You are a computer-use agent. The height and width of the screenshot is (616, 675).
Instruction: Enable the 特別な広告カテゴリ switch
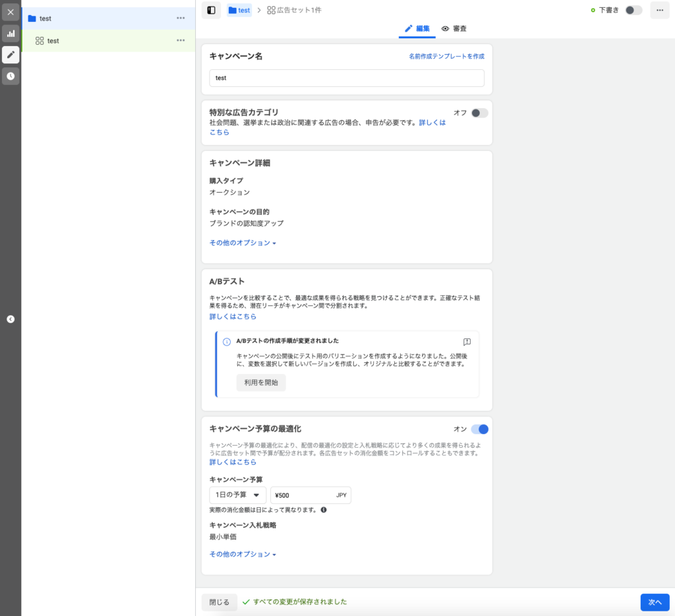pyautogui.click(x=479, y=113)
